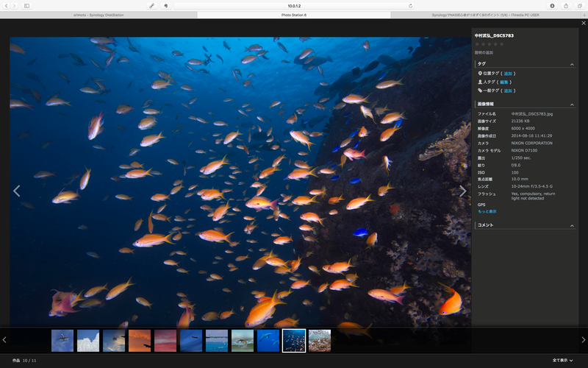Collapse the タグ section

click(x=572, y=64)
